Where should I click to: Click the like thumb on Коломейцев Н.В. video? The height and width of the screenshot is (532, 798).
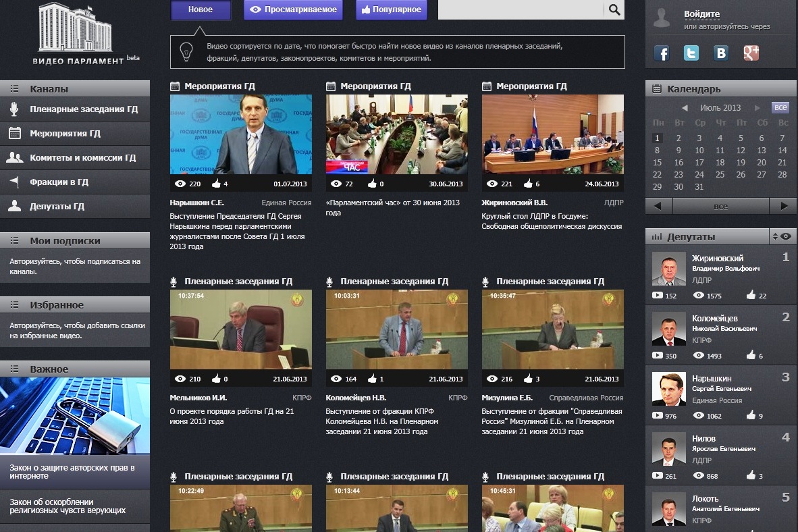tap(372, 379)
